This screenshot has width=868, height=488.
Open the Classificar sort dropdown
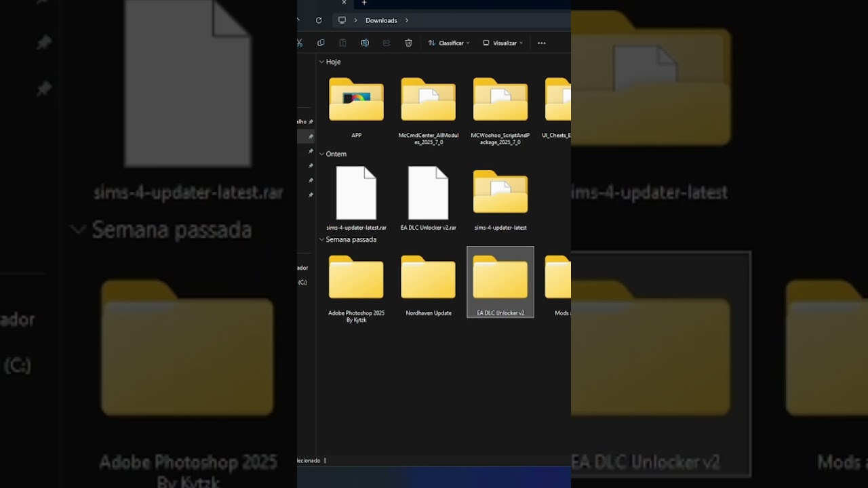(448, 43)
